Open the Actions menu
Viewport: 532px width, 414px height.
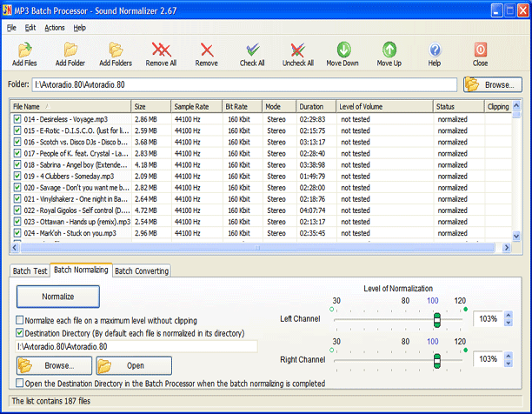click(55, 28)
